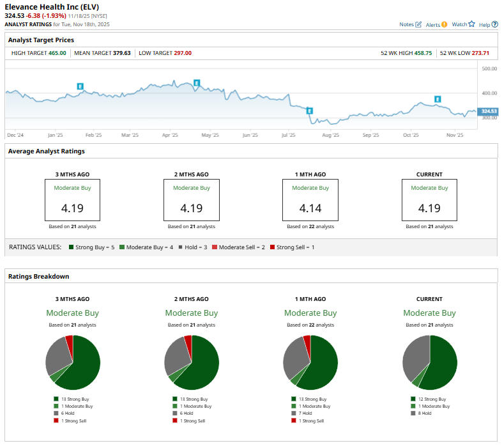Click the 3 MTHS AGO pie chart
This screenshot has width=502, height=448.
point(73,362)
